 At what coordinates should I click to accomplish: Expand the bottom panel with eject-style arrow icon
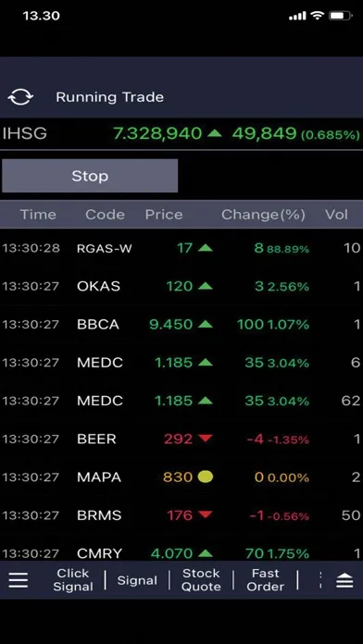pyautogui.click(x=344, y=580)
